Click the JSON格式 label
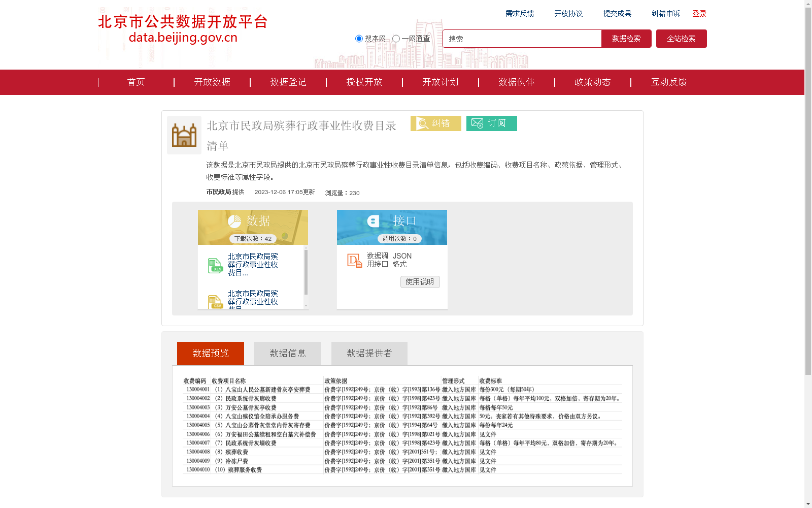812x508 pixels. pos(402,260)
